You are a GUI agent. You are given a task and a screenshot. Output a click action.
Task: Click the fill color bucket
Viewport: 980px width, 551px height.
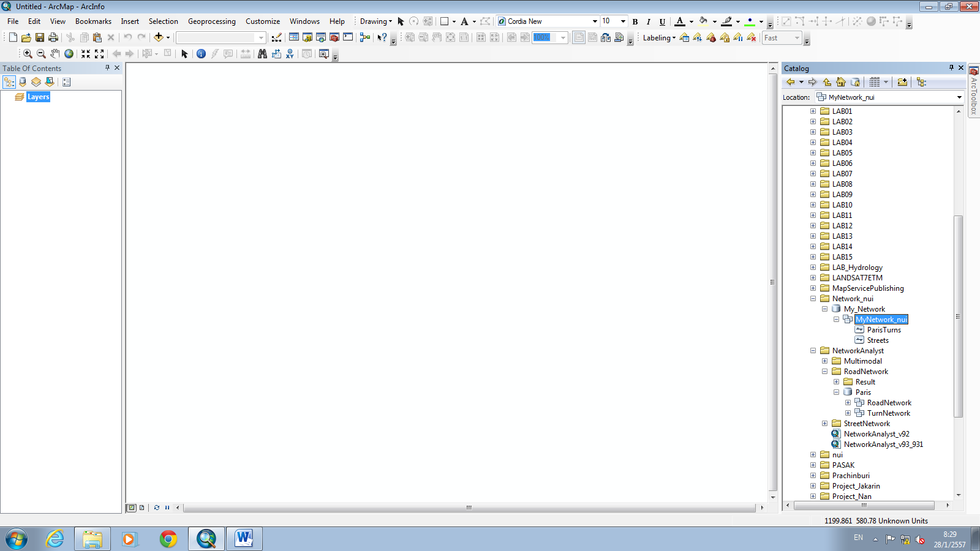point(704,21)
